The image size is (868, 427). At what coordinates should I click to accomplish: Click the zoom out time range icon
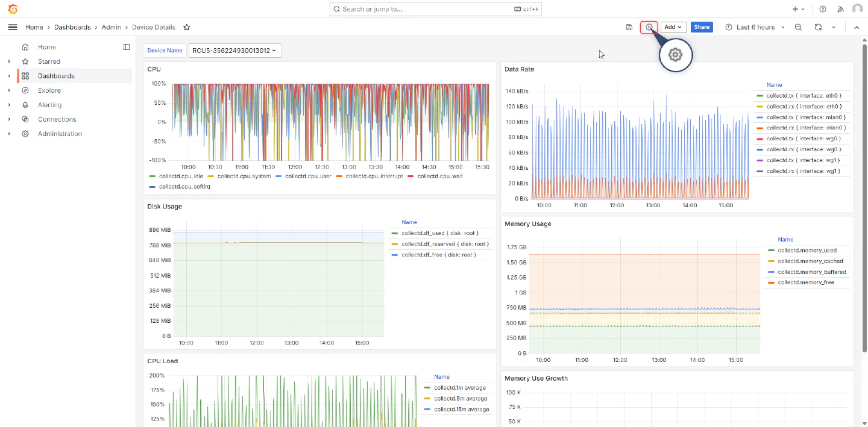pyautogui.click(x=798, y=27)
